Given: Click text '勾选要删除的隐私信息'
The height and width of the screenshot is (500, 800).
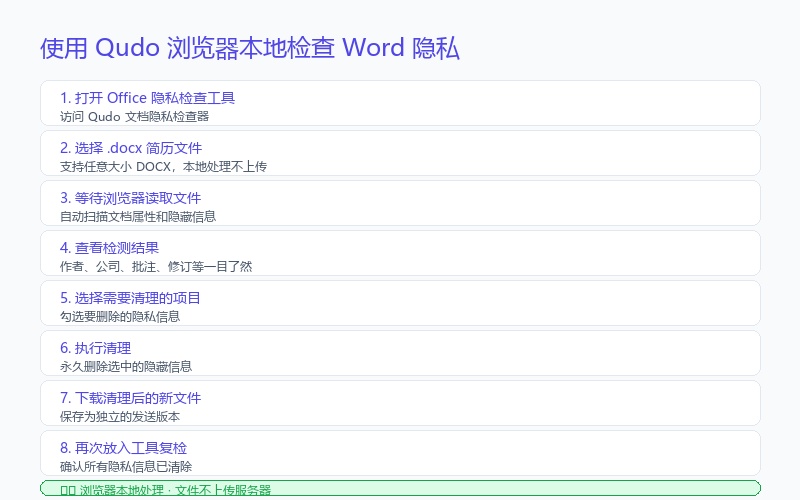Looking at the screenshot, I should (120, 317).
